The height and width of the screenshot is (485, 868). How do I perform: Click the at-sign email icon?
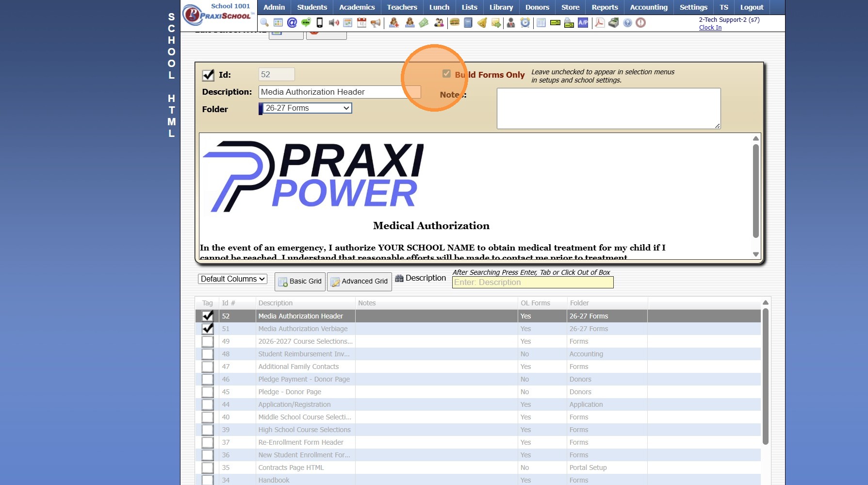[292, 23]
